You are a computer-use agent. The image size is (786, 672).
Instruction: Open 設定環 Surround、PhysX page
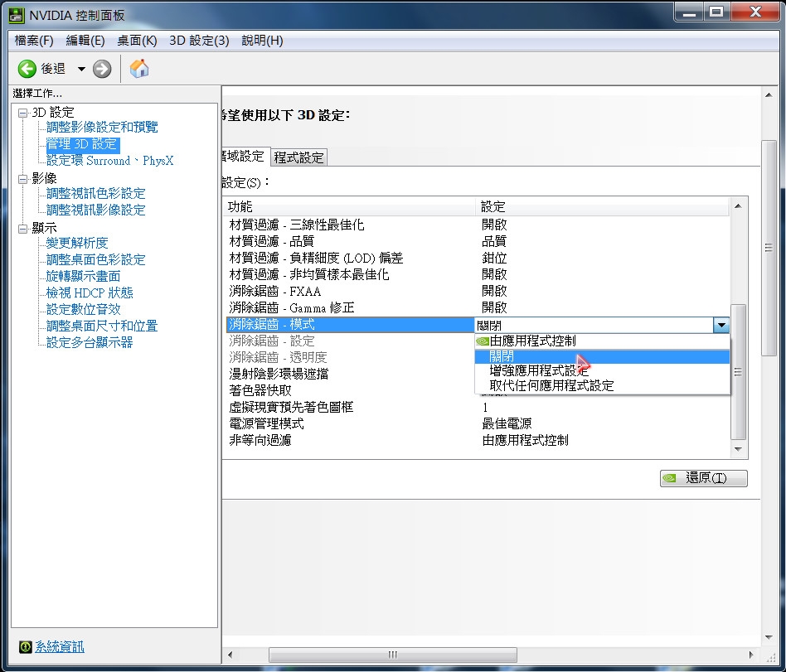pyautogui.click(x=109, y=161)
